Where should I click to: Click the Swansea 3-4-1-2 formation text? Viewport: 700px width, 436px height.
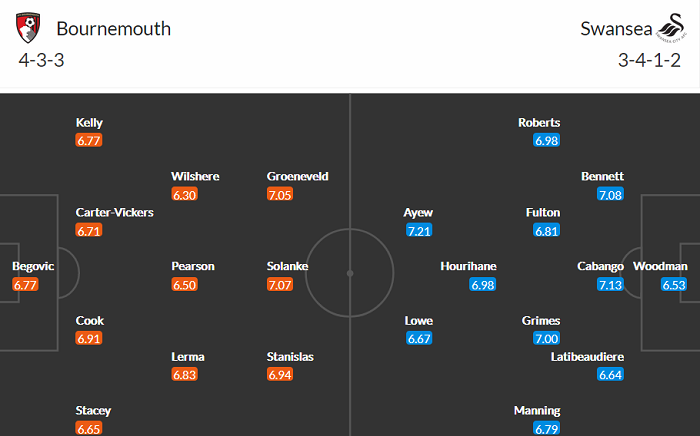[x=649, y=59]
